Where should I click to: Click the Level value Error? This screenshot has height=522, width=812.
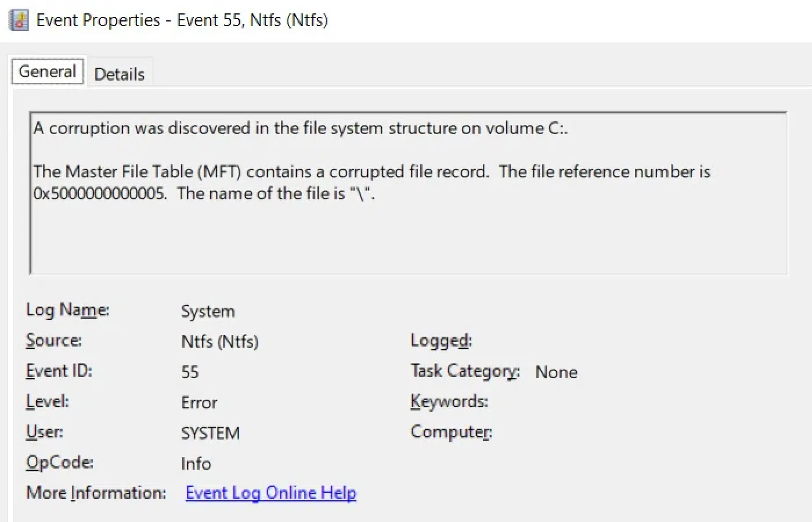(199, 402)
